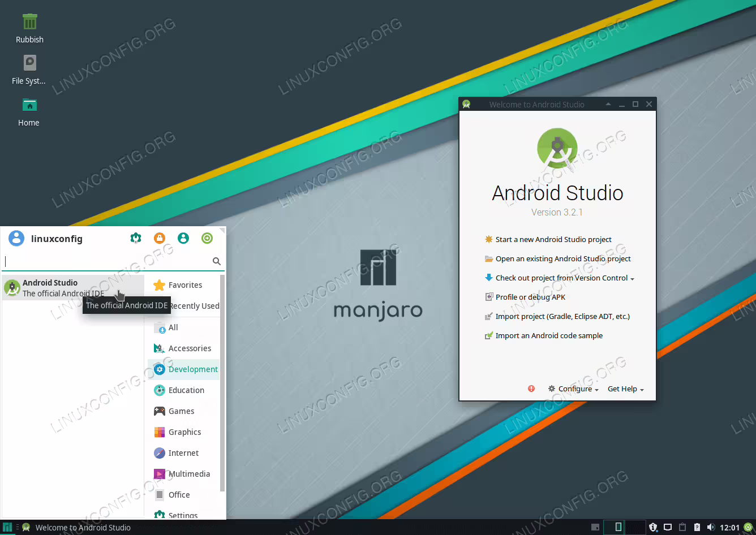
Task: Click the red error notification icon
Action: (531, 389)
